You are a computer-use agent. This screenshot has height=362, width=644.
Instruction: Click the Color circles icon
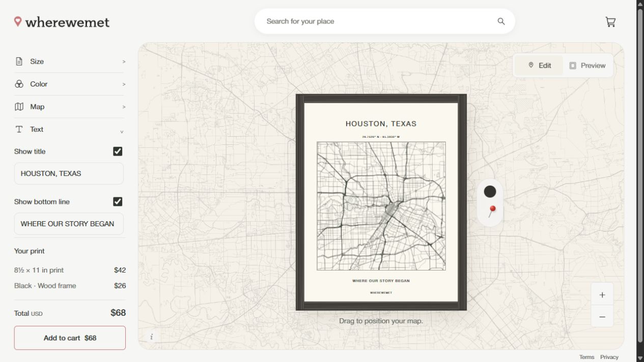pos(19,84)
